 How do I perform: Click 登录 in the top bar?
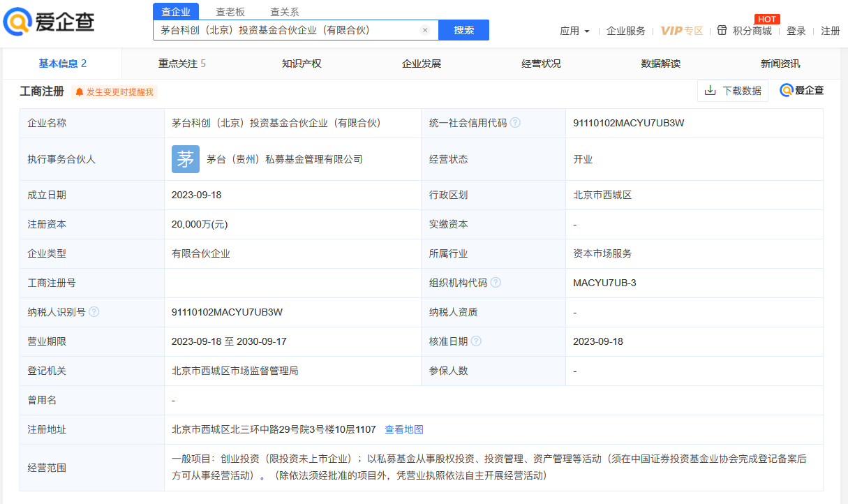click(796, 31)
